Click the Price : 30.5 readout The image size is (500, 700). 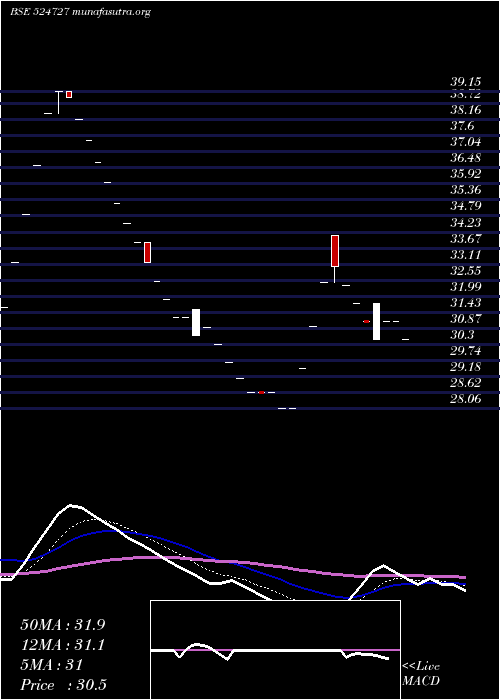(63, 685)
